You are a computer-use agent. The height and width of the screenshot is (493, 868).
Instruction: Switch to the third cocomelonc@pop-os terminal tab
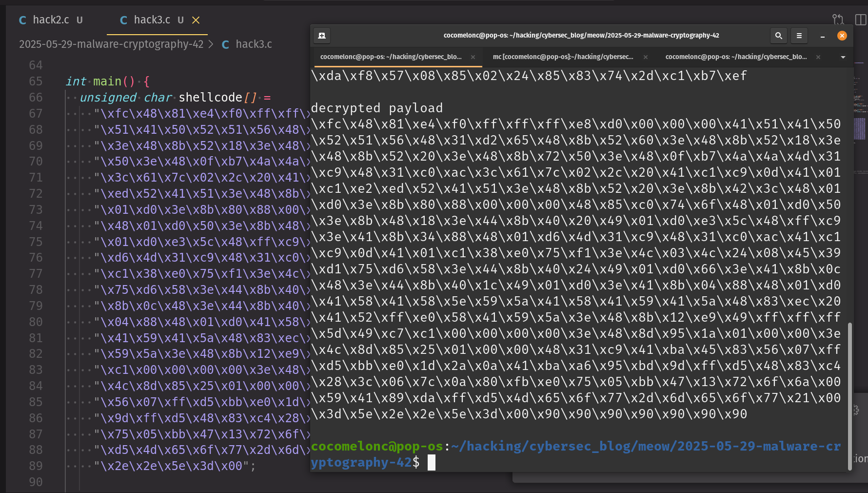pyautogui.click(x=736, y=57)
